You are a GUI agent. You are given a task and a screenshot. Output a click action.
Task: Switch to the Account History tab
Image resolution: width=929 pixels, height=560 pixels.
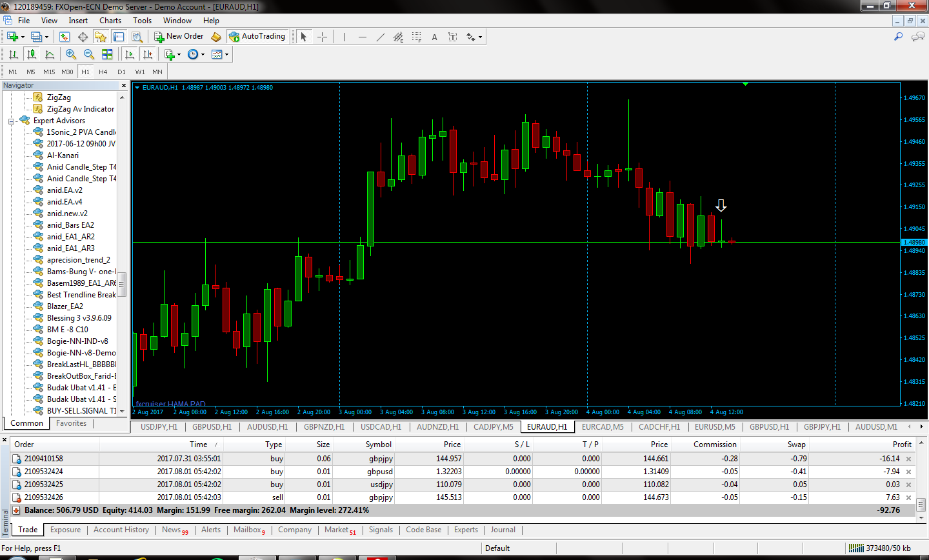[121, 530]
